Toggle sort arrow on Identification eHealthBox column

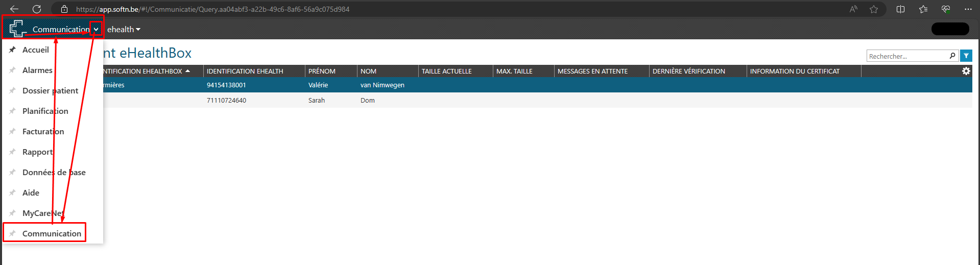coord(188,71)
